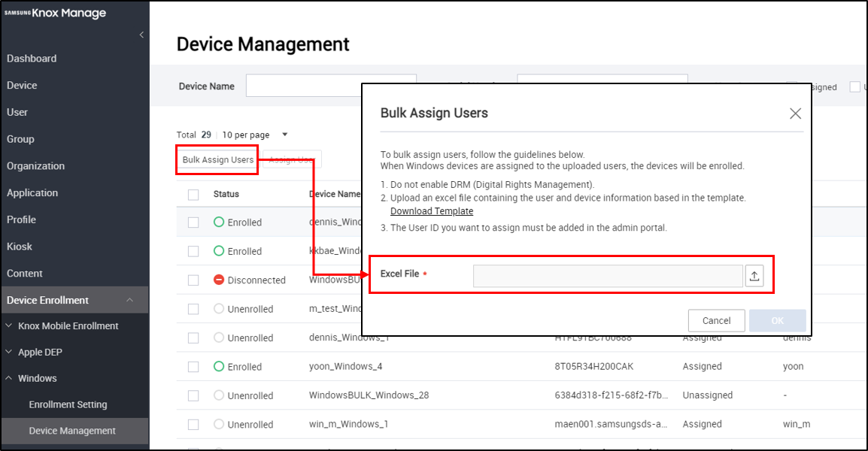Screen dimensions: 868x451
Task: Click Cancel in the dialog
Action: (716, 321)
